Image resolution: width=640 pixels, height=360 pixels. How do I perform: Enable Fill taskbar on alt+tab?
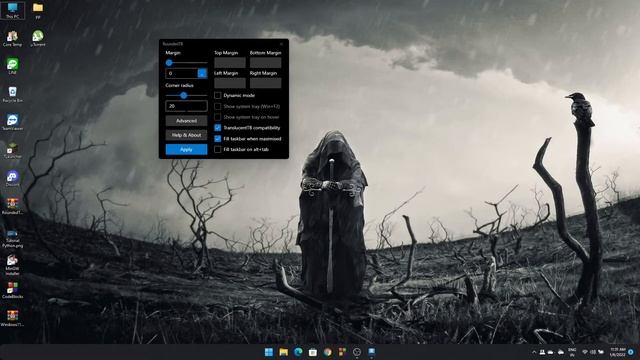(x=218, y=149)
